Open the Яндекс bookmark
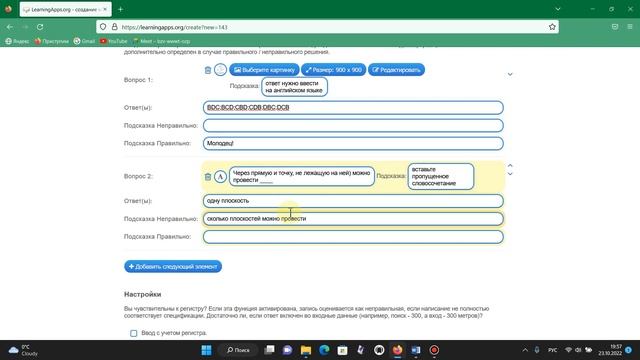640x360 pixels. click(x=17, y=41)
